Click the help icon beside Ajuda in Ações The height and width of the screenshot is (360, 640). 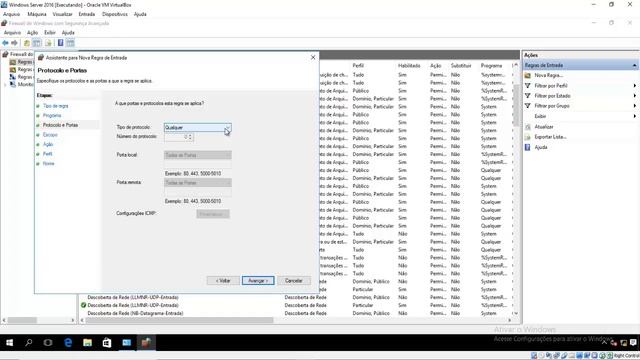[528, 147]
